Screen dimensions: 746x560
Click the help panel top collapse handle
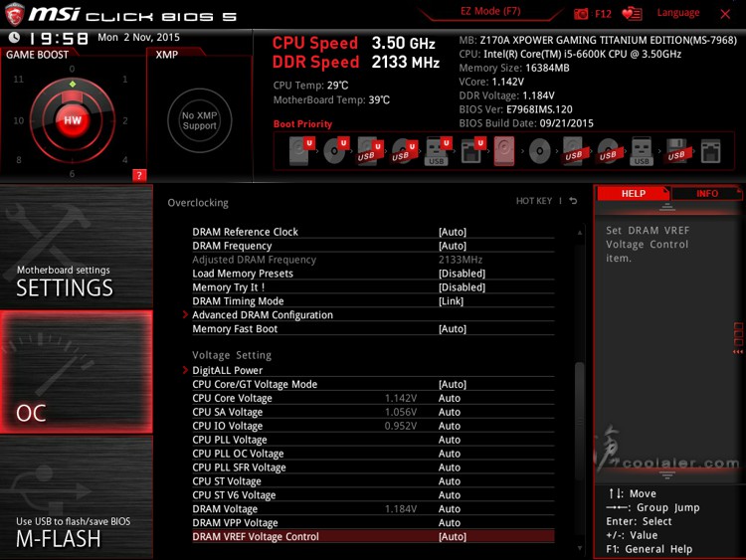click(x=667, y=207)
